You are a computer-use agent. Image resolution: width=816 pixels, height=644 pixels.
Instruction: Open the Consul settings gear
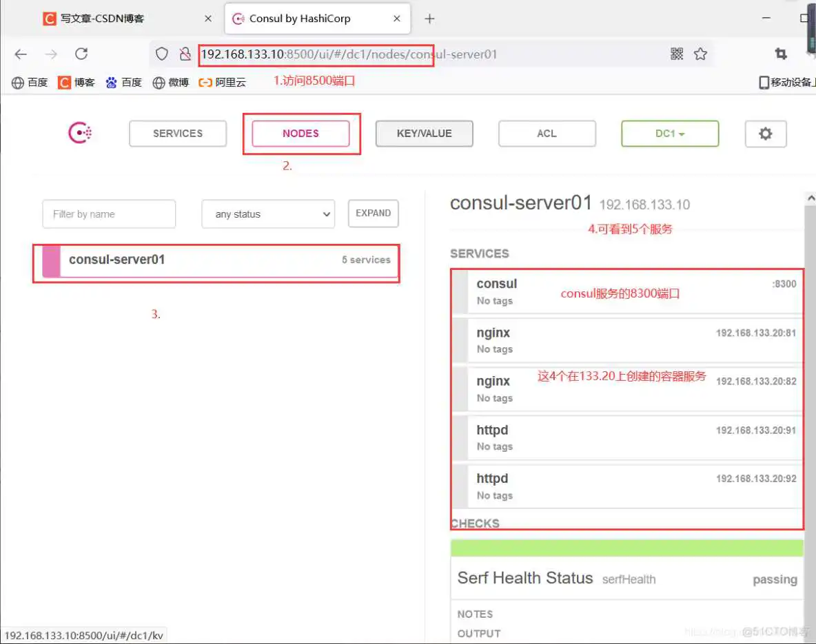tap(765, 134)
